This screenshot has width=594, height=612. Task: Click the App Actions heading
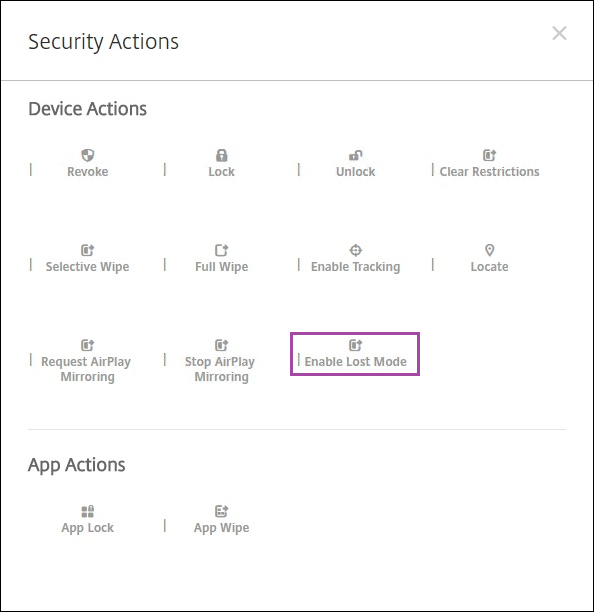(x=76, y=465)
